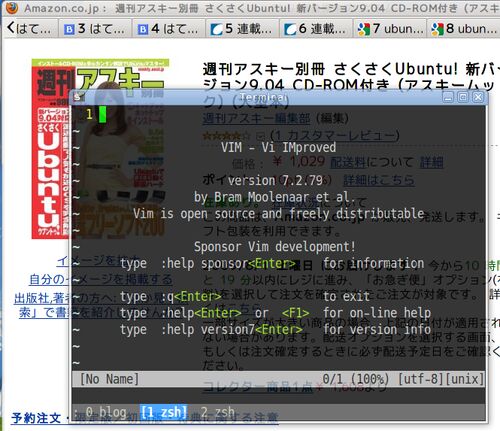Switch to the browser tab "6 連載..."
Image resolution: width=500 pixels, height=431 pixels.
point(316,29)
